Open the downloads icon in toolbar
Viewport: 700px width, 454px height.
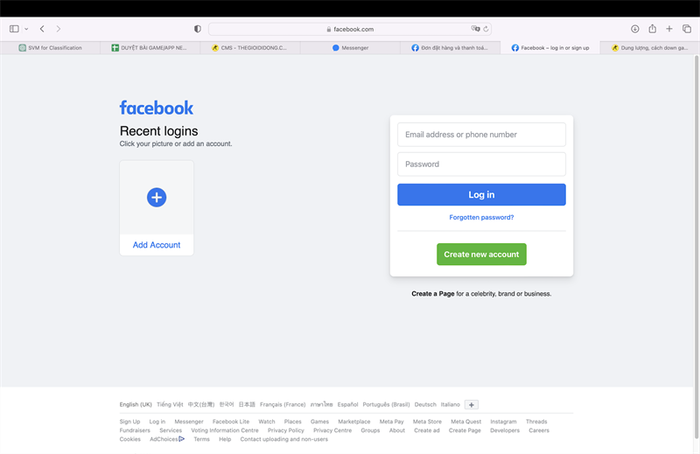(635, 29)
